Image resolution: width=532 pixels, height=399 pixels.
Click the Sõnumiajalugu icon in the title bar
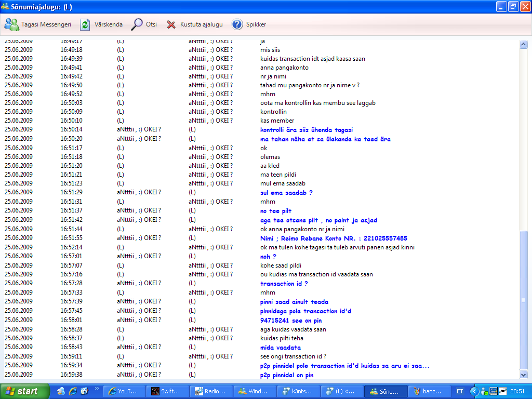(x=5, y=6)
